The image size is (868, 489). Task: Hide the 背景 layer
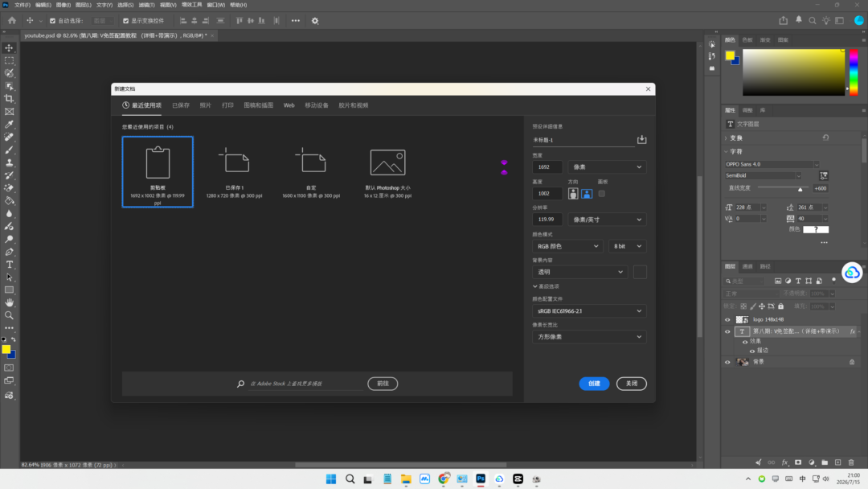(727, 362)
